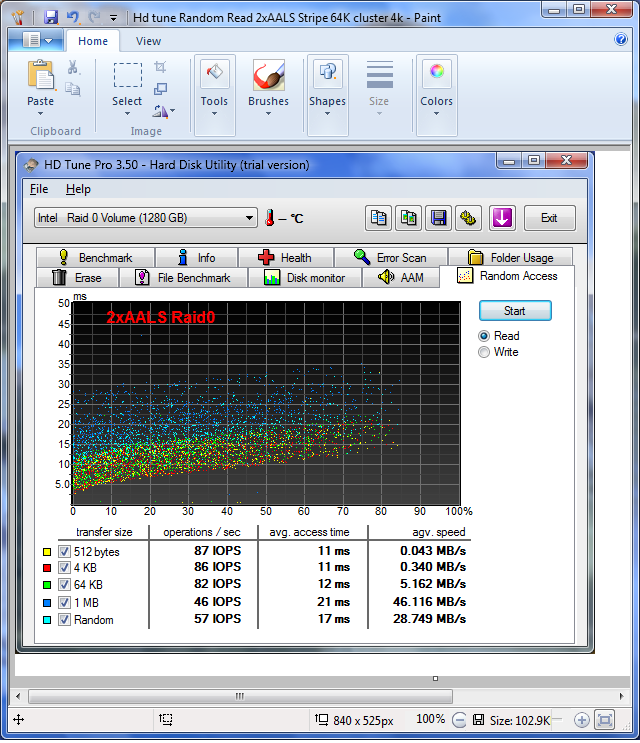
Task: Click the Paste clipboard icon in Paint
Action: point(41,75)
